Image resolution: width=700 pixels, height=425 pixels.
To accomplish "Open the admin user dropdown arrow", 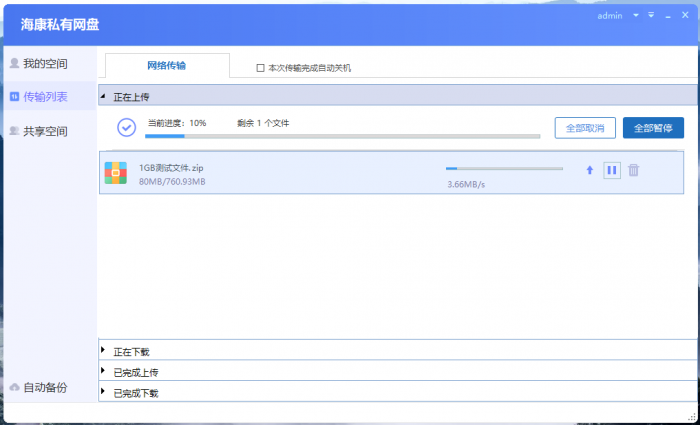I will coord(636,16).
